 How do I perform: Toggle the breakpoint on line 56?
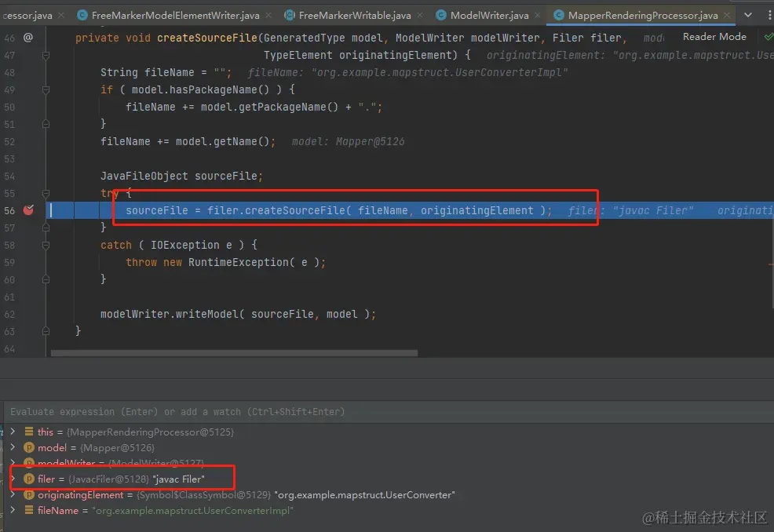point(28,210)
